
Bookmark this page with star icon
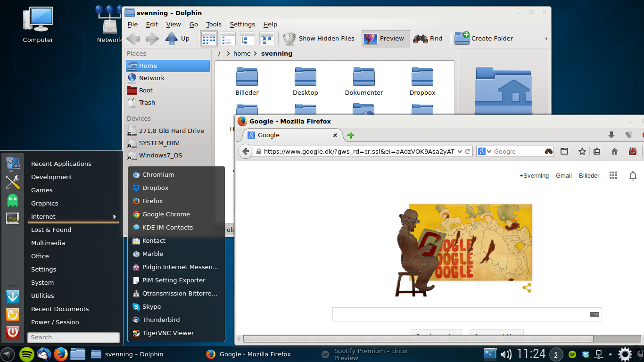click(582, 151)
